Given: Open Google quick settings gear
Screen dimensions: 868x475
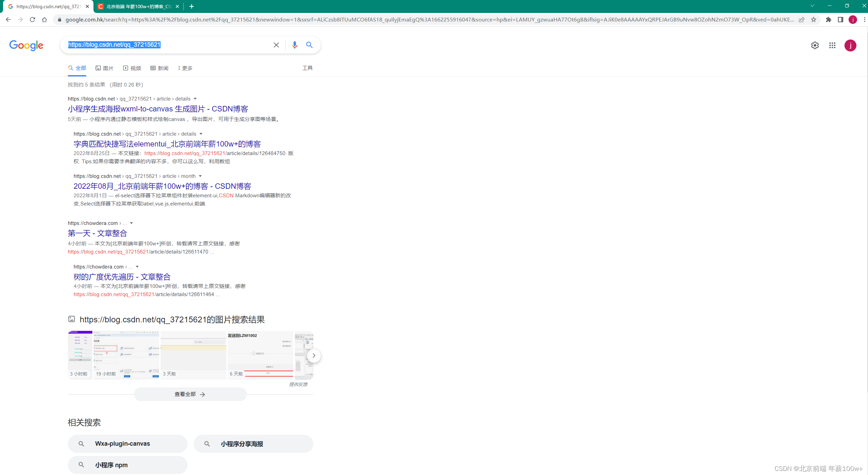Looking at the screenshot, I should click(x=815, y=45).
